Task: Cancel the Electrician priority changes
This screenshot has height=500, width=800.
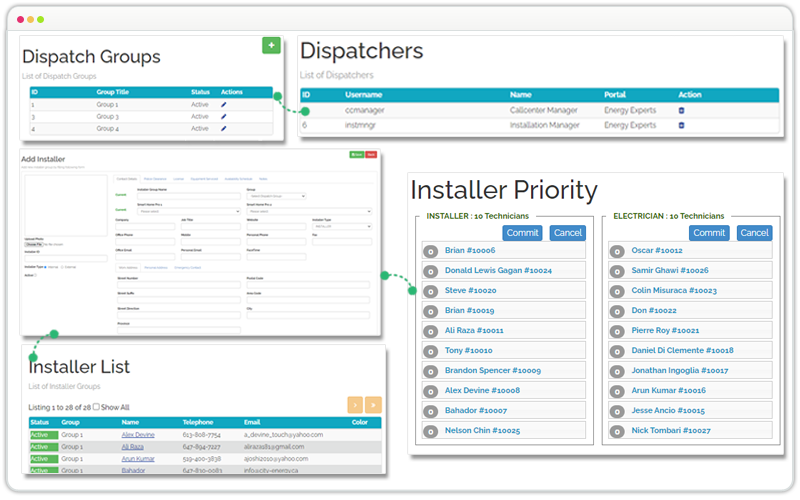Action: click(x=754, y=233)
